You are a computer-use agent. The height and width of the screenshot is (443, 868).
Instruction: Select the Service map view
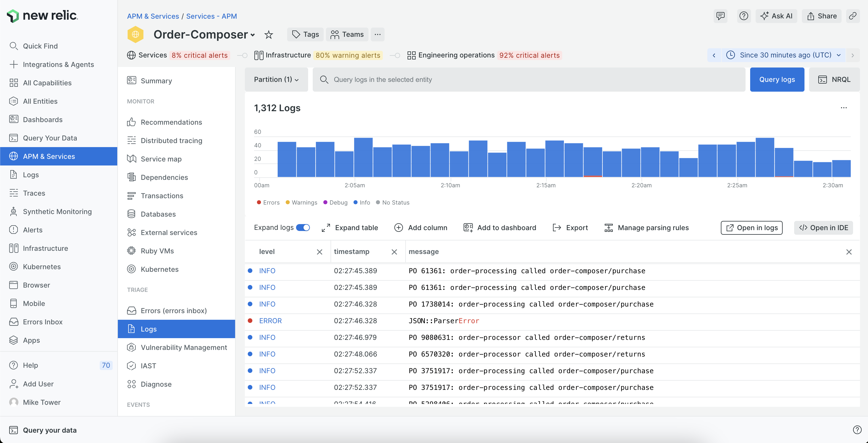161,159
